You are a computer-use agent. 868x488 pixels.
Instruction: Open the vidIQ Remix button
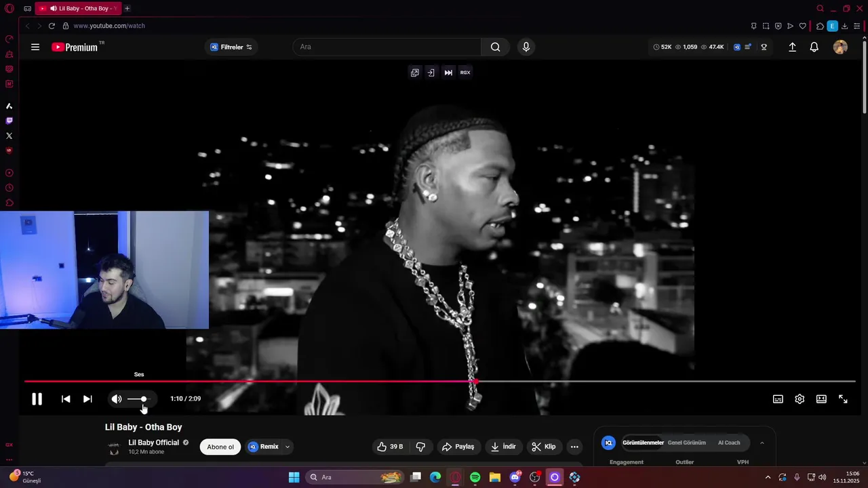(264, 447)
